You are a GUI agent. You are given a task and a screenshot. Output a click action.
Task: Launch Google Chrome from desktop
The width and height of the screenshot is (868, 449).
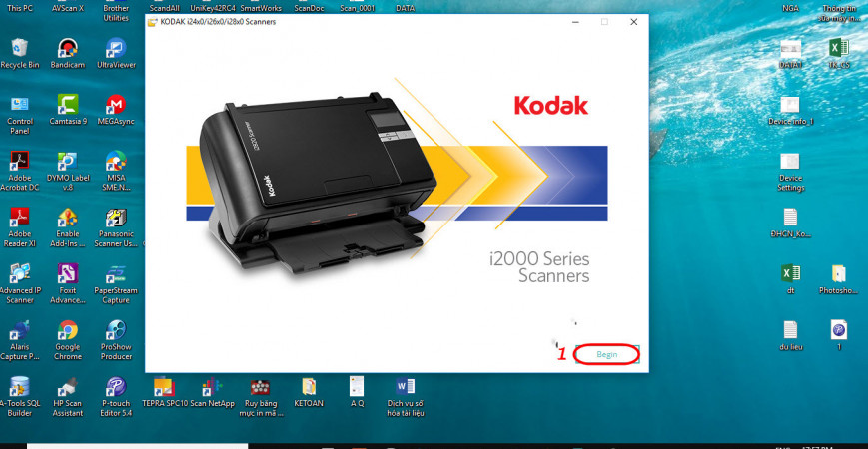click(x=68, y=340)
